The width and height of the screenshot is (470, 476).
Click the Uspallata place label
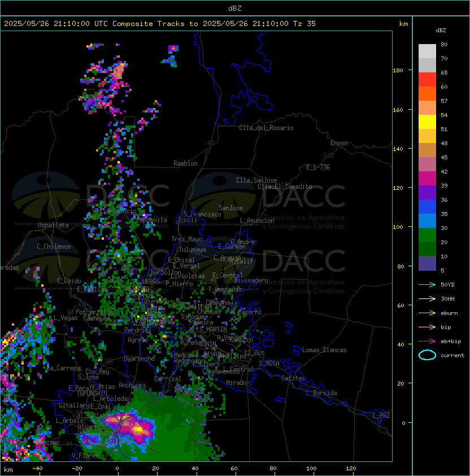pyautogui.click(x=53, y=225)
